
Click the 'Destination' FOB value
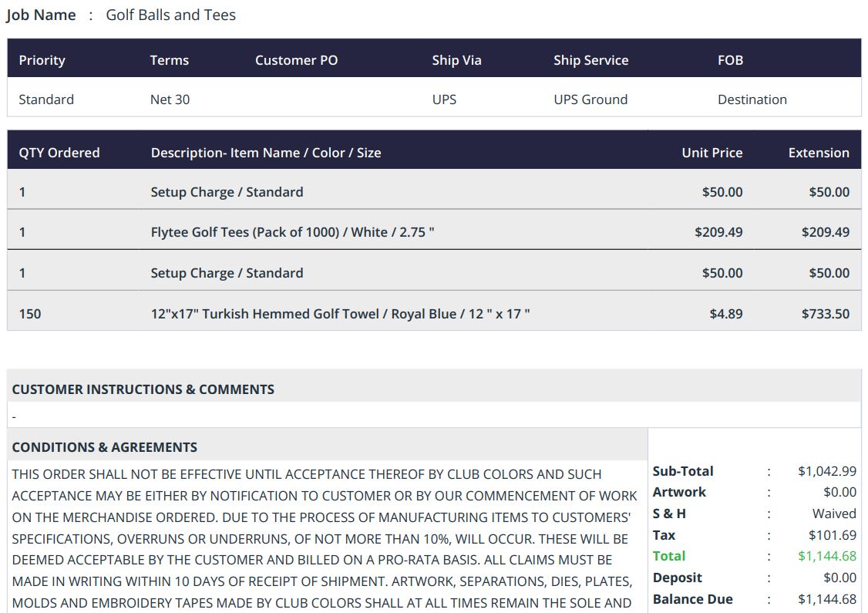tap(752, 99)
